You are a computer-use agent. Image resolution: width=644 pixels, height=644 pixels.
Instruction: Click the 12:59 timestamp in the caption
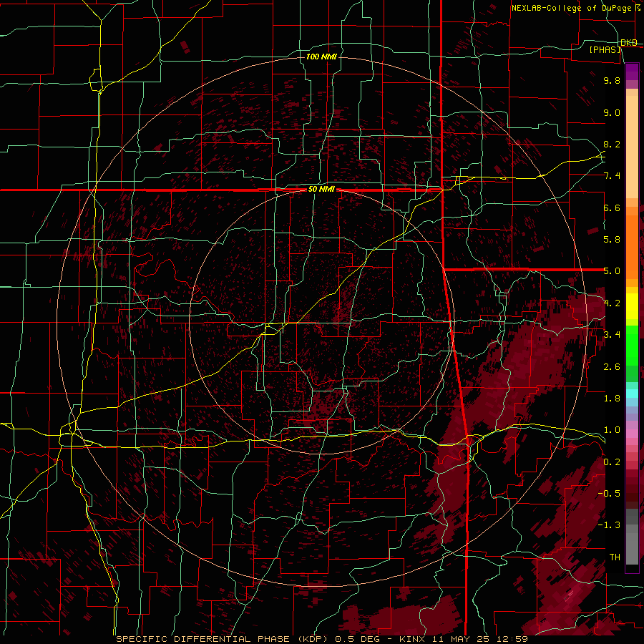514,639
